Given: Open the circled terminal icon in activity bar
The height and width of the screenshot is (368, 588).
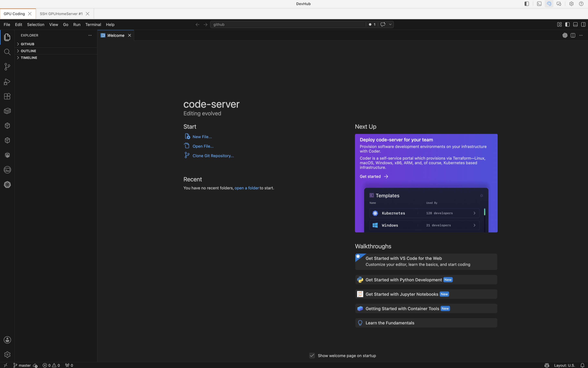Looking at the screenshot, I should [x=7, y=170].
